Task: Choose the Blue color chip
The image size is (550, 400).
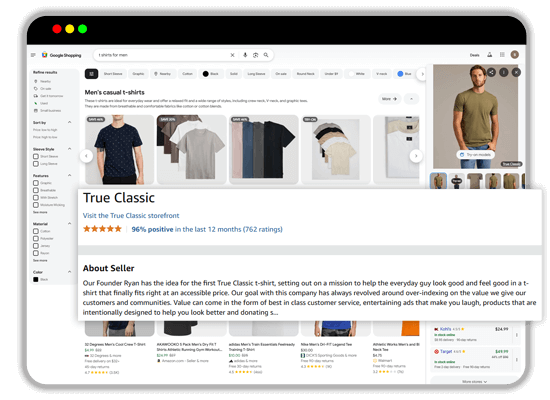Action: point(405,74)
